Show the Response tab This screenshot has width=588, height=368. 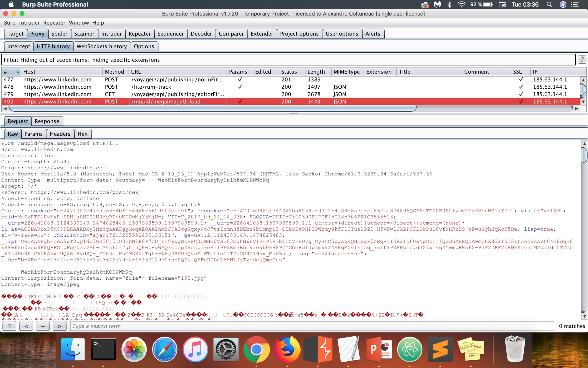tap(47, 121)
